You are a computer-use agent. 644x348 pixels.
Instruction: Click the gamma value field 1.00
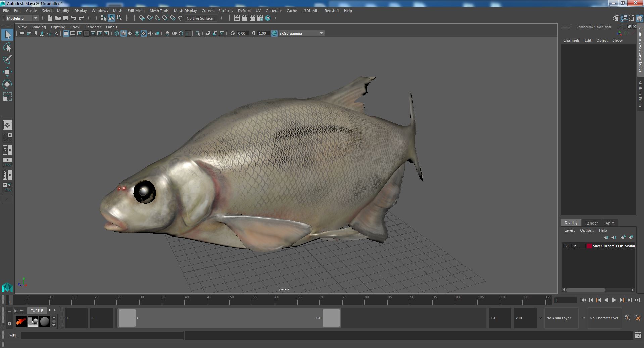[x=263, y=33]
